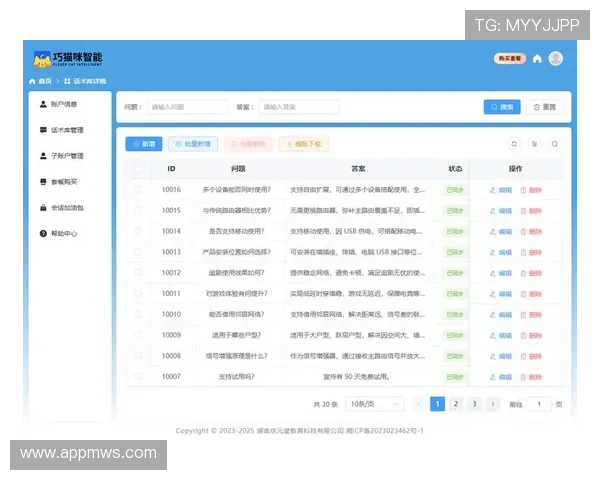Open the user avatar menu
The image size is (600, 480).
pos(556,59)
